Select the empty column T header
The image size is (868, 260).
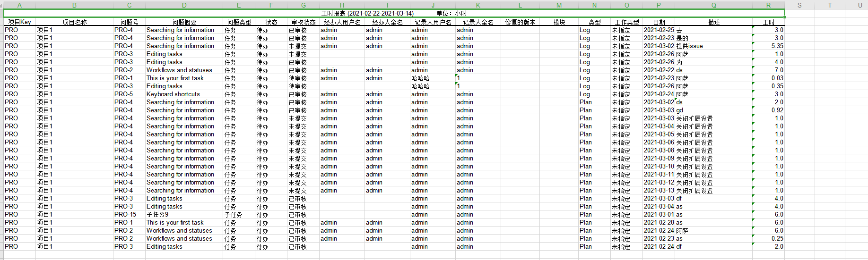[830, 5]
